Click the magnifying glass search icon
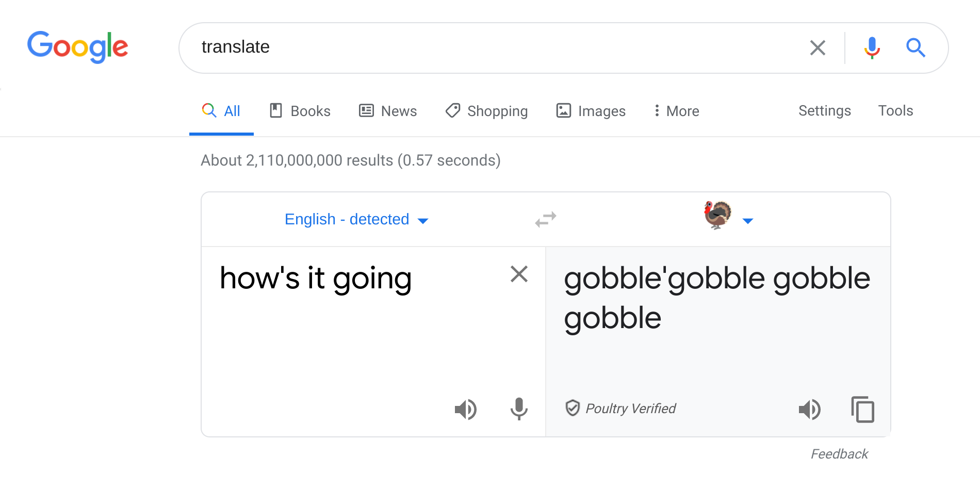Image resolution: width=980 pixels, height=490 pixels. point(916,47)
